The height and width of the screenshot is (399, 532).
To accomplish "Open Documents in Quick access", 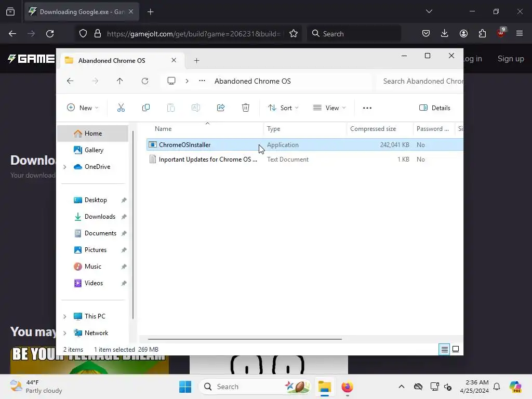I will click(x=93, y=233).
